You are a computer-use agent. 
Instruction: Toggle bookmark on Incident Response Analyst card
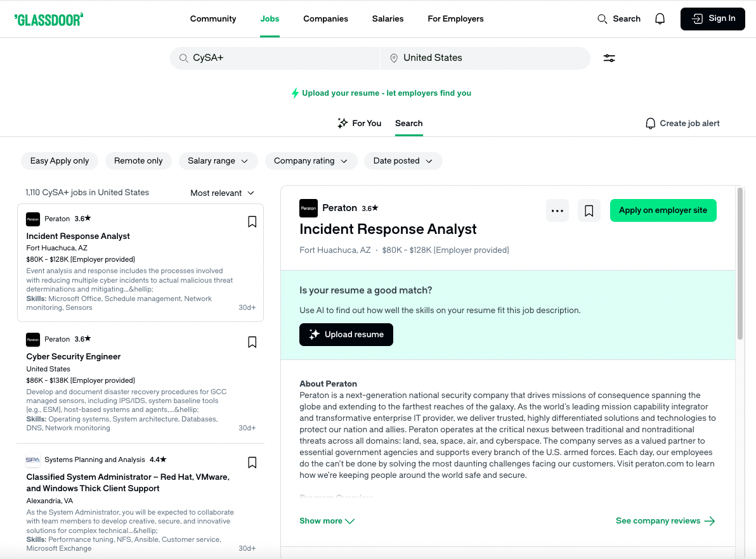pos(252,222)
